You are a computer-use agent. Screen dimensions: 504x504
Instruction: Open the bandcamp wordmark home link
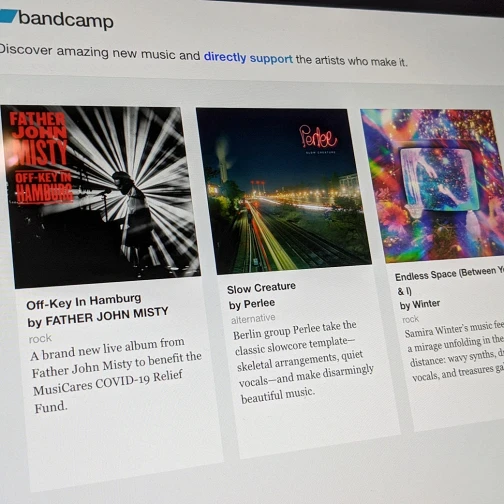tap(66, 20)
